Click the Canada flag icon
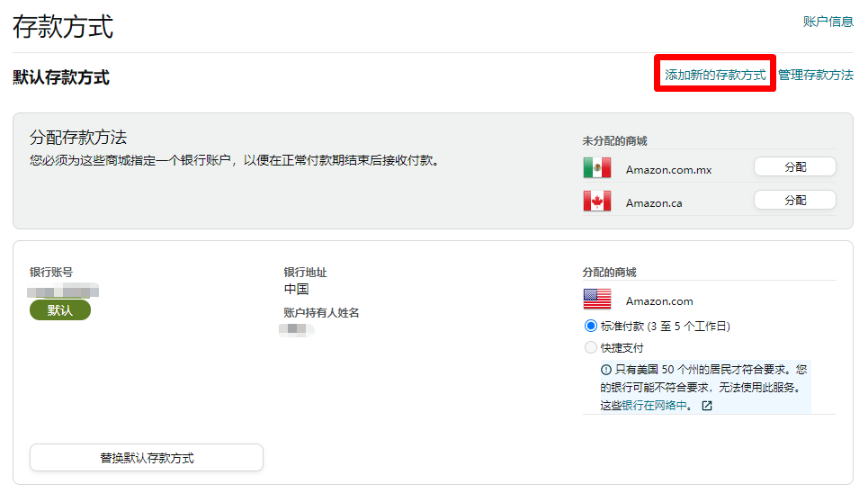868x493 pixels. 596,202
